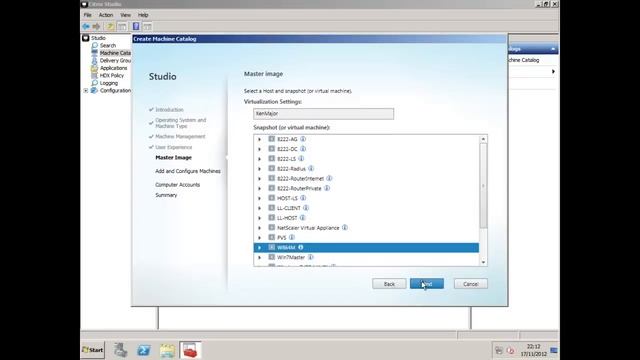The image size is (640, 360).
Task: Open the PowerShell taskbar icon
Action: tap(144, 350)
